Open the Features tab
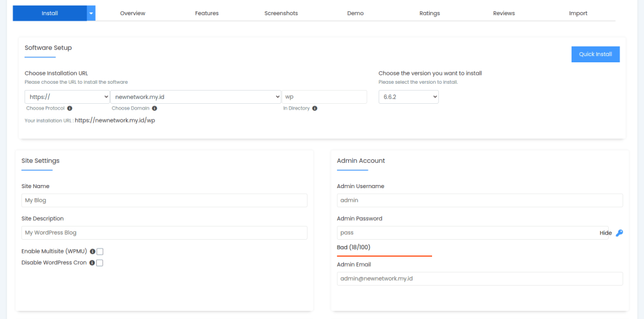Screen dimensions: 644x319 click(207, 13)
